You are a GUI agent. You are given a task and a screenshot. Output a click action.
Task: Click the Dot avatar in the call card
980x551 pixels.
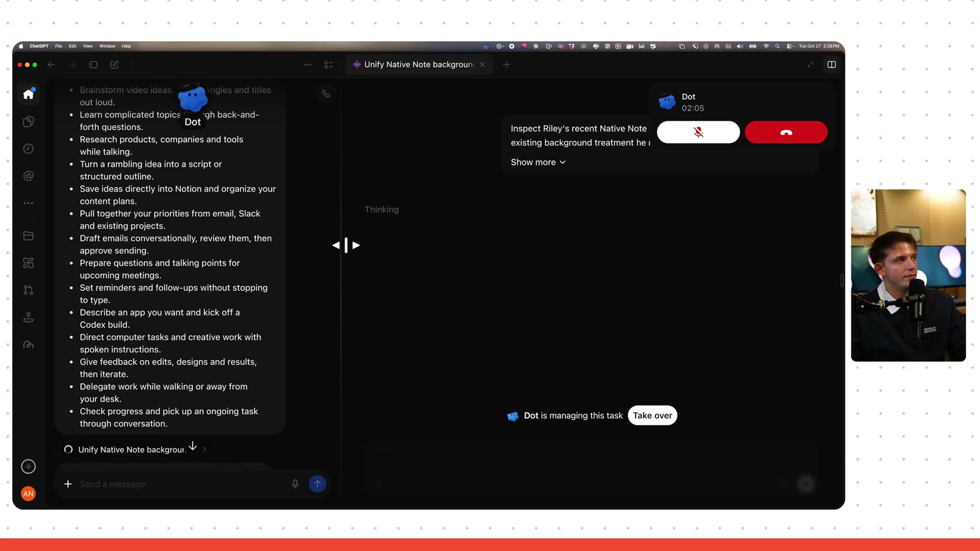(x=667, y=102)
